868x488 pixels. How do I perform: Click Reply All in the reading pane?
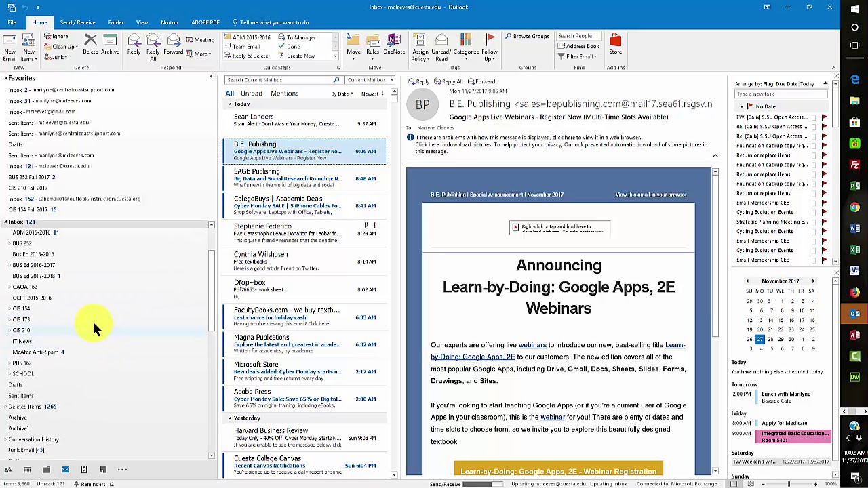(448, 81)
